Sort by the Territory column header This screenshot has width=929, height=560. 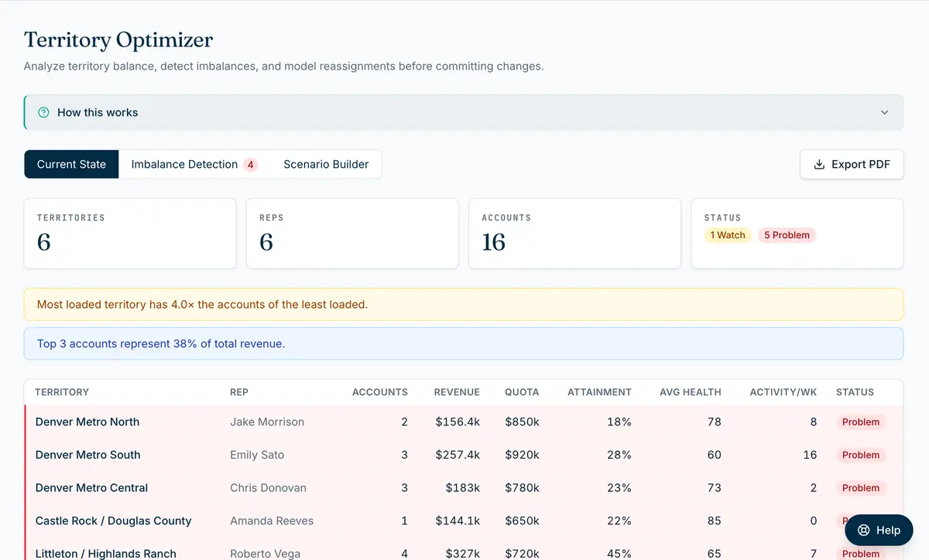62,392
